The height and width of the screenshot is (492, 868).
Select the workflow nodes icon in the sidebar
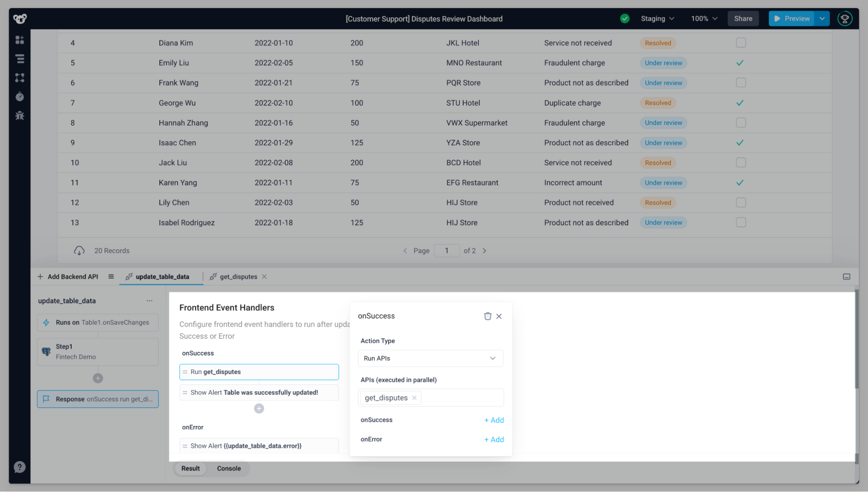point(20,78)
